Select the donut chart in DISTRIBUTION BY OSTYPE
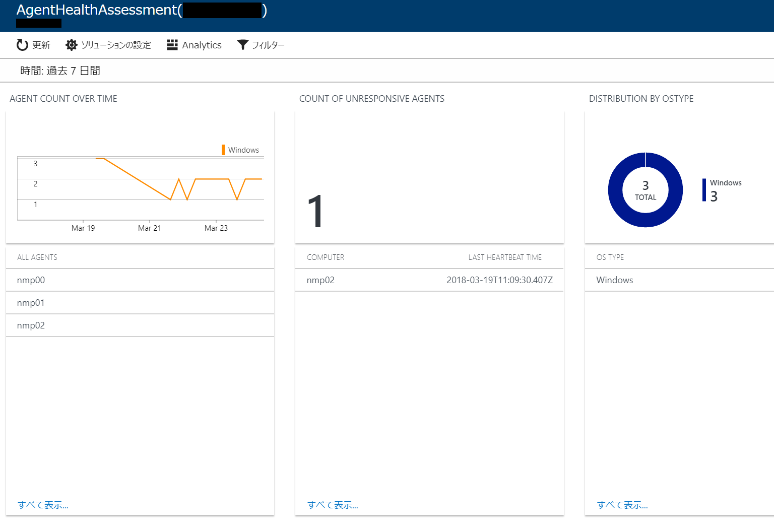This screenshot has height=532, width=774. coord(646,190)
